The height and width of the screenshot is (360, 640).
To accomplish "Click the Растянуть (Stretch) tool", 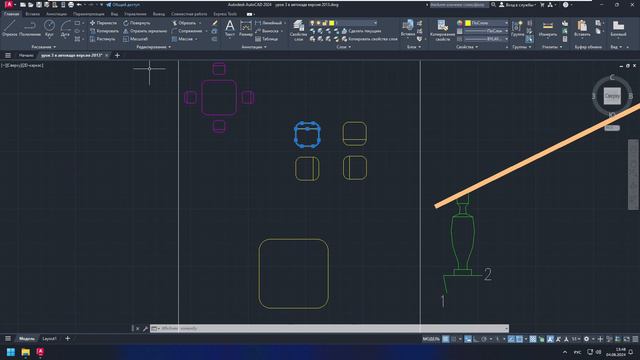I will [102, 39].
